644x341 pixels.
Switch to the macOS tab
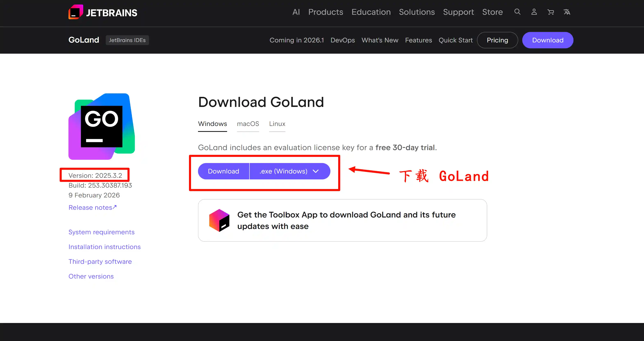pyautogui.click(x=248, y=124)
